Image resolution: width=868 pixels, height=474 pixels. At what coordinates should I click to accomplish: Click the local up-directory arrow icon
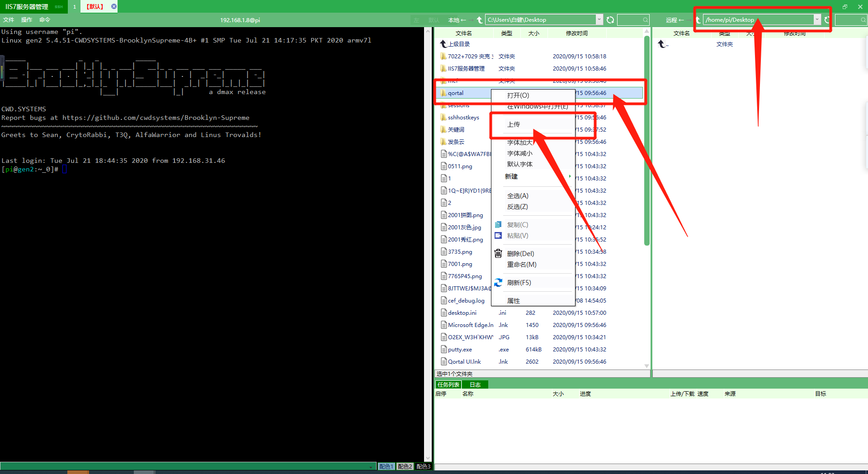point(480,20)
